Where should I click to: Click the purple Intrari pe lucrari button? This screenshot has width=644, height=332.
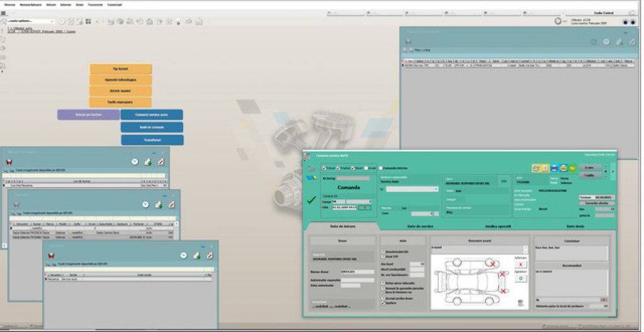point(88,115)
